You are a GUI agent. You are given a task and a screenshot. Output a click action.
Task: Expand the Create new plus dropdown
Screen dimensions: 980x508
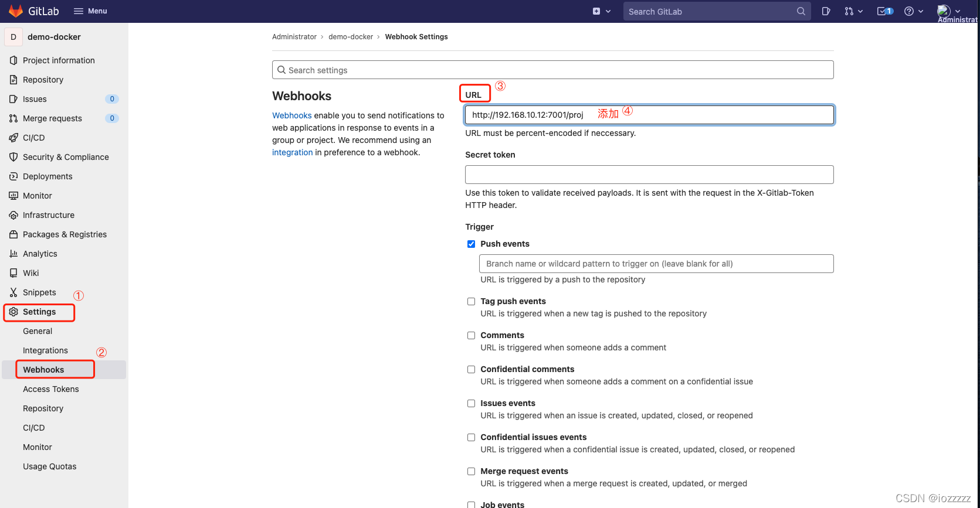(602, 11)
